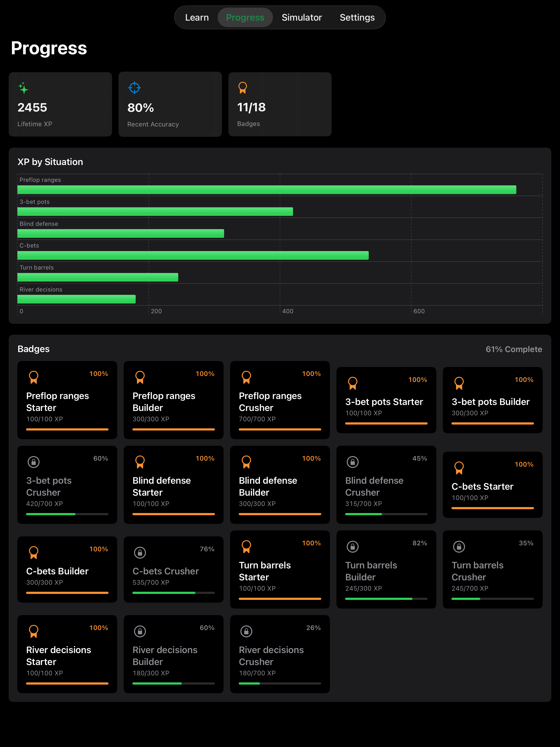Click the 'XP by Situation' heading
Viewport: 560px width, 747px height.
(50, 162)
